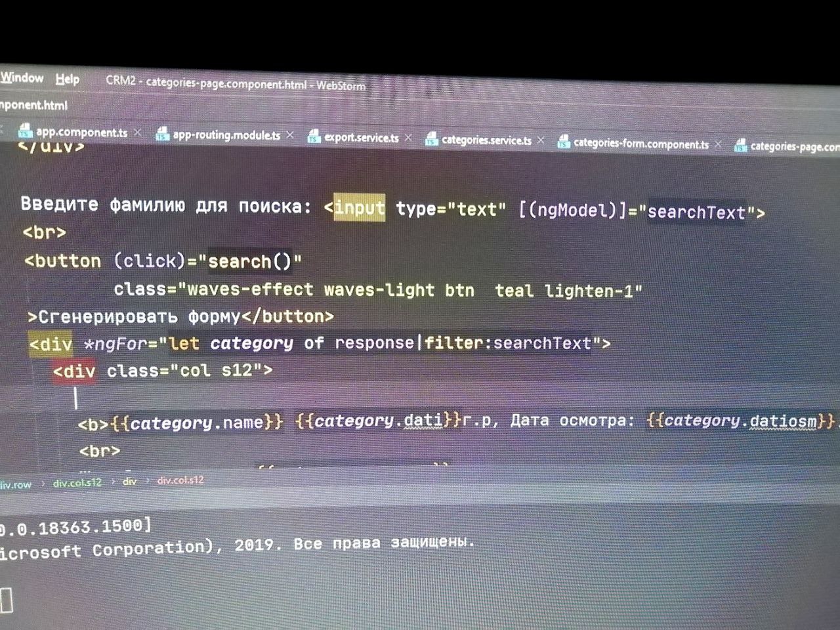Switch to app.component.ts tab
The image size is (840, 630).
(x=81, y=132)
